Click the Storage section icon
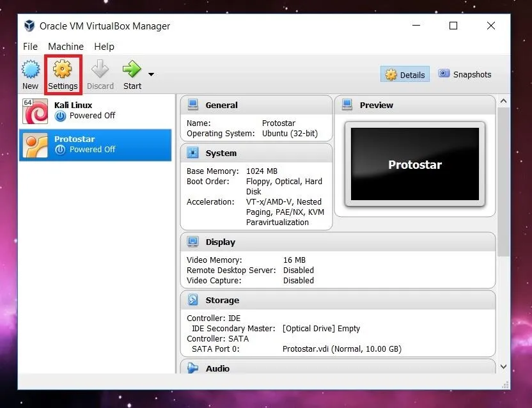 192,301
